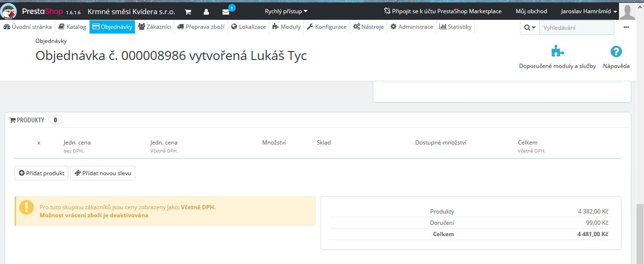This screenshot has height=264, width=644.
Task: Open the Administrace menu
Action: coord(412,27)
